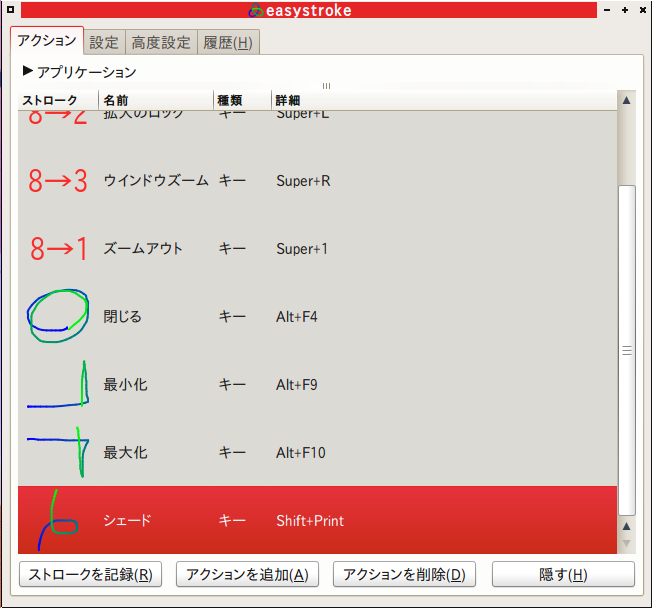
Task: Click the Alt+F4 detail cell
Action: pos(296,317)
